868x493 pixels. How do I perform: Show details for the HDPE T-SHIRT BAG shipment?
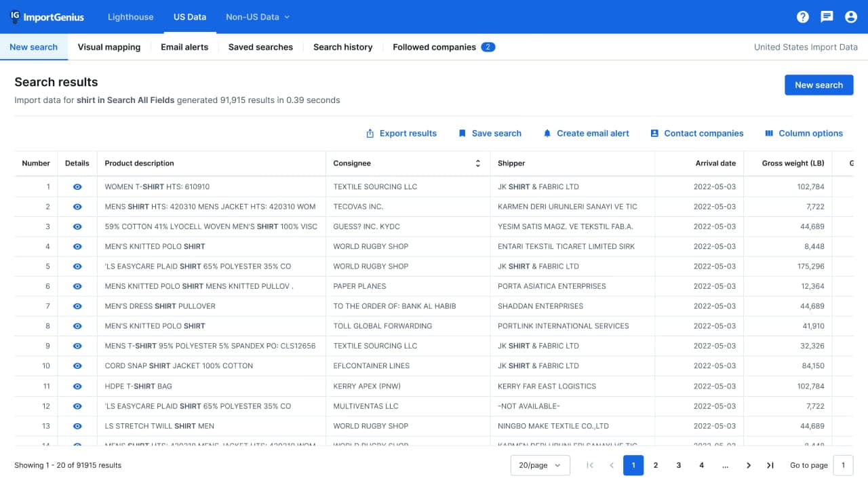(77, 386)
